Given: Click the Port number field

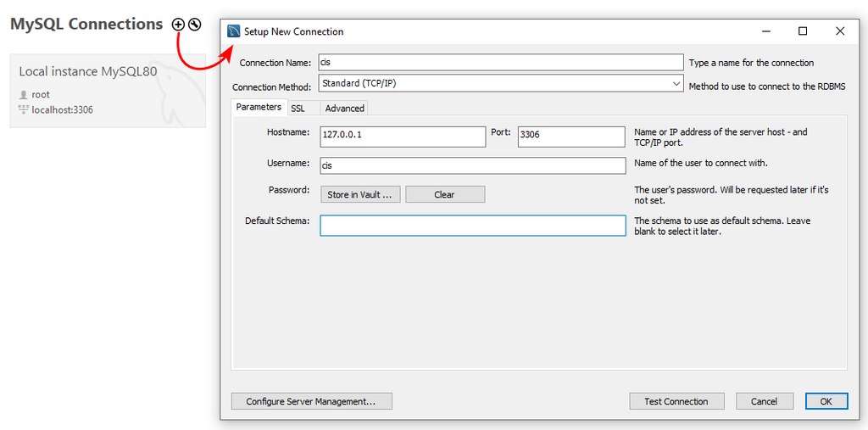Looking at the screenshot, I should (x=570, y=136).
